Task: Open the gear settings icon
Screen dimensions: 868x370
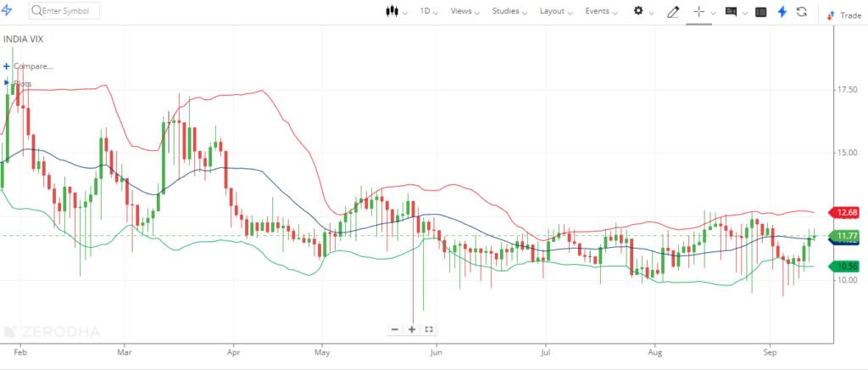Action: (x=638, y=10)
